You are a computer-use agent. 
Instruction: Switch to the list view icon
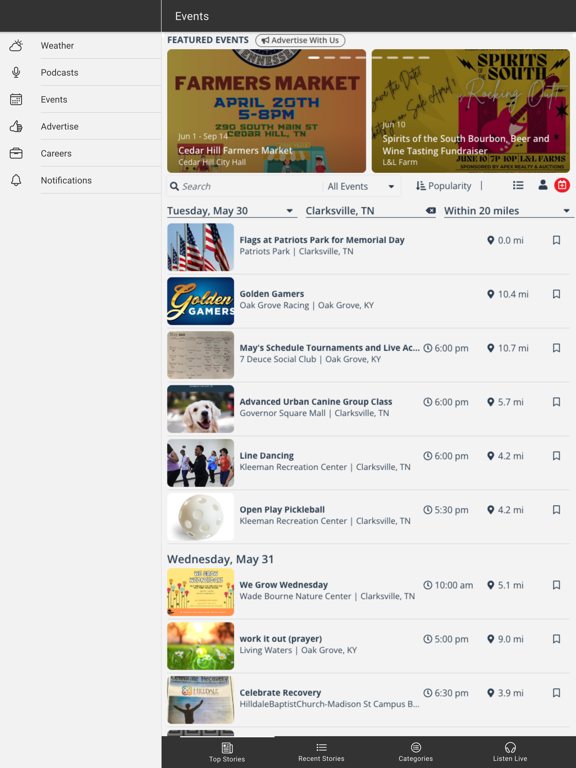518,185
